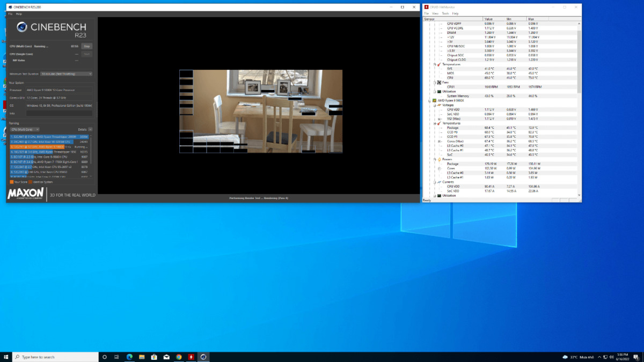Image resolution: width=644 pixels, height=362 pixels.
Task: Launch Google Chrome from the taskbar
Action: pyautogui.click(x=179, y=357)
